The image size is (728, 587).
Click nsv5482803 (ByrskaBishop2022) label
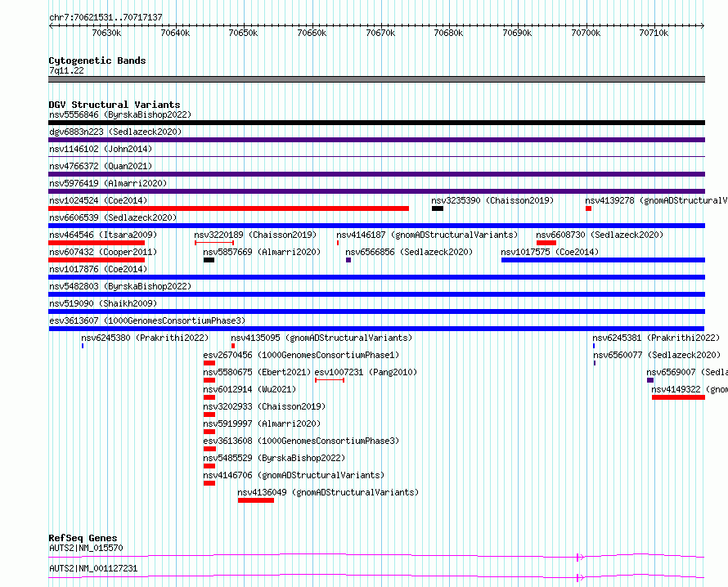(120, 286)
